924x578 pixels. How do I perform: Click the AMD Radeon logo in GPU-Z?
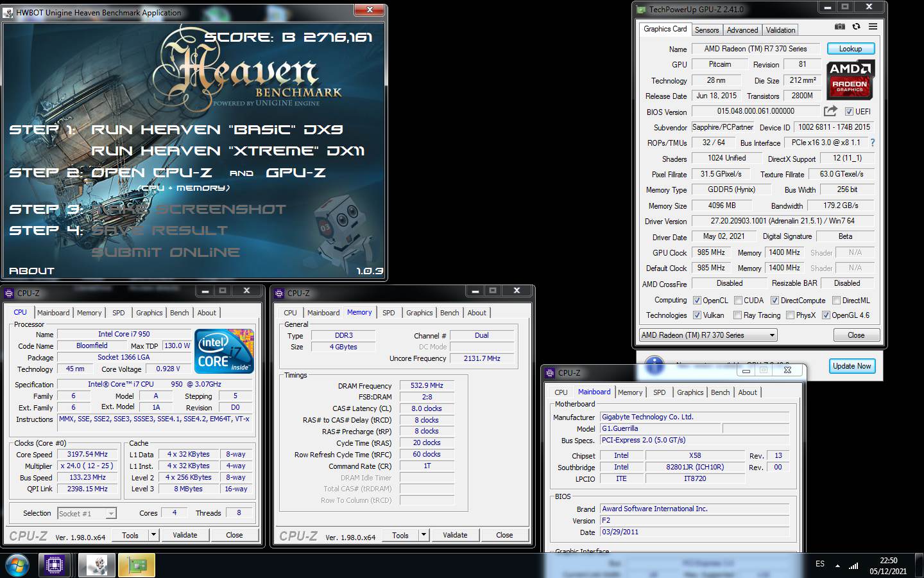pos(850,80)
